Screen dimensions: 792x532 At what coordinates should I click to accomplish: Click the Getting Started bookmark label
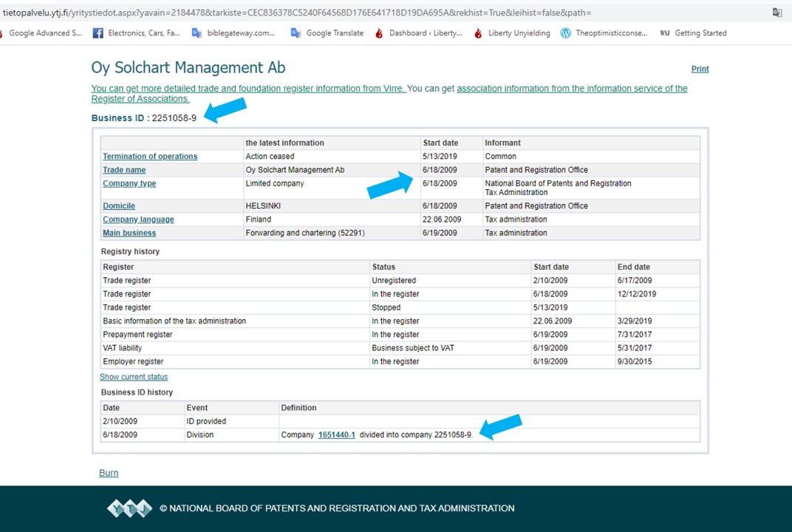pos(700,33)
